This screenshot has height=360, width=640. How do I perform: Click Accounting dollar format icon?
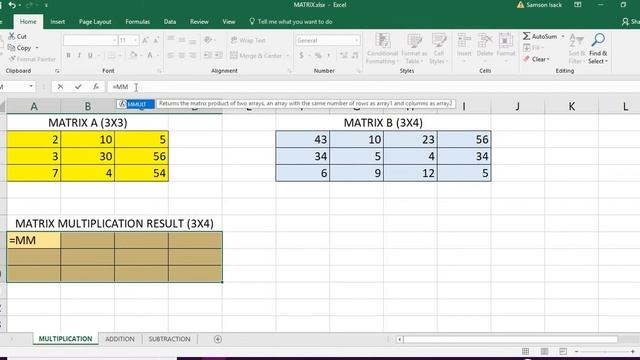click(x=301, y=55)
